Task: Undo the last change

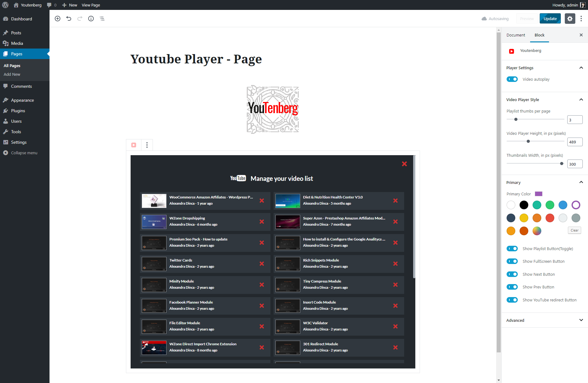Action: point(69,19)
